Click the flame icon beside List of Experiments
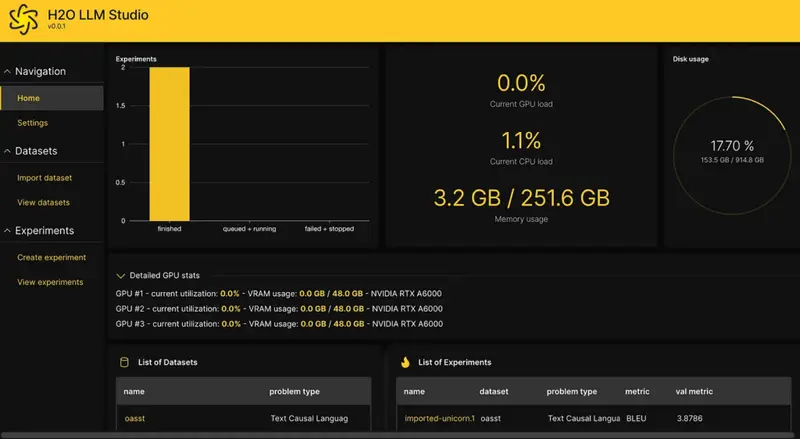Screen dimensions: 800x439 405,362
